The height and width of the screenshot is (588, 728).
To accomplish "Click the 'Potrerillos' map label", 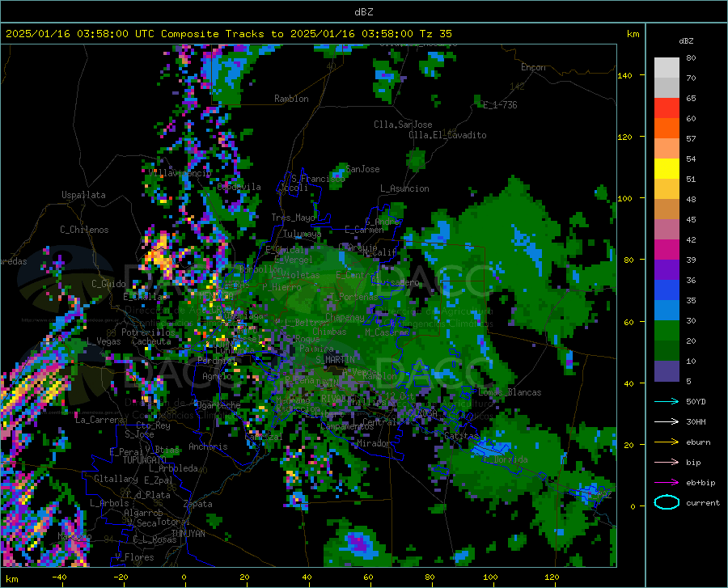I will 148,332.
